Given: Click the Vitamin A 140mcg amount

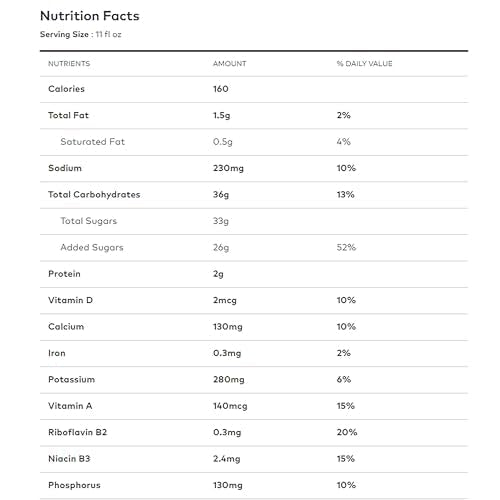Looking at the screenshot, I should (230, 406).
